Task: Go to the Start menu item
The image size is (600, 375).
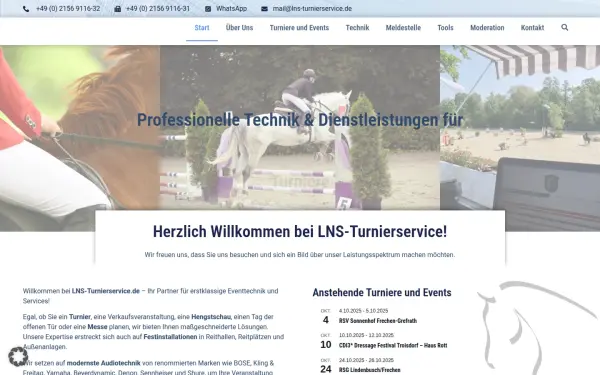Action: (x=202, y=28)
